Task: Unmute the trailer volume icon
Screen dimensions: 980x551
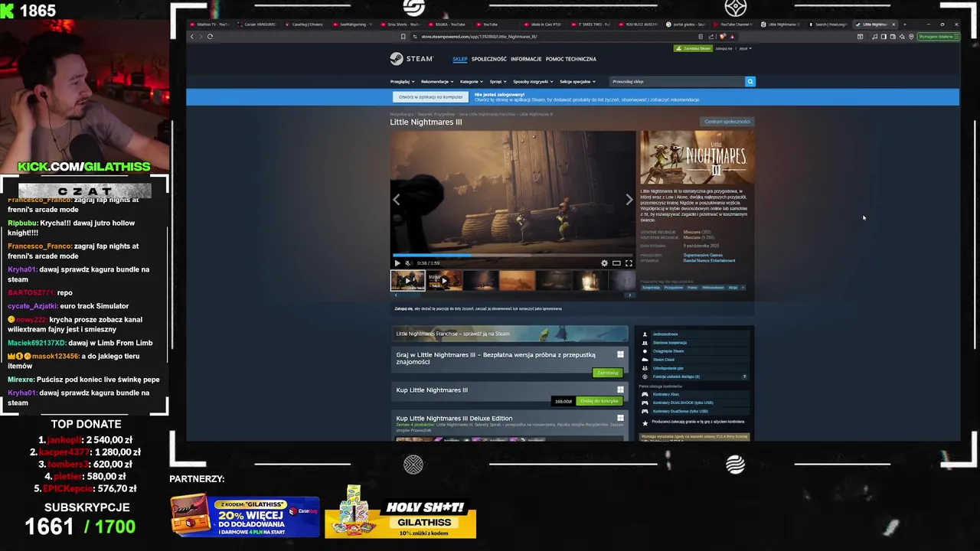Action: point(408,263)
